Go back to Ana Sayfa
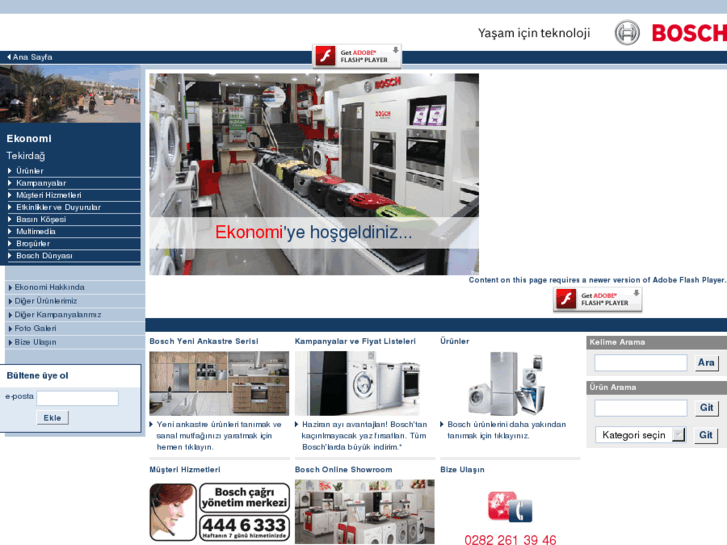The width and height of the screenshot is (727, 545). 30,57
